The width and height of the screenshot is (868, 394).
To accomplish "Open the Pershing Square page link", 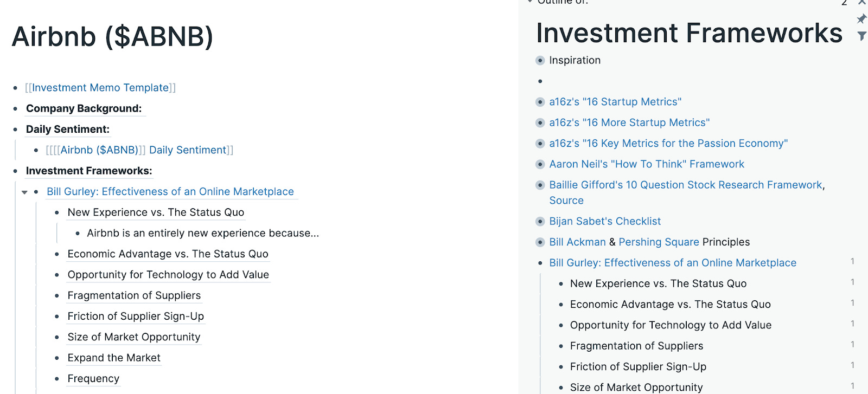I will tap(659, 242).
